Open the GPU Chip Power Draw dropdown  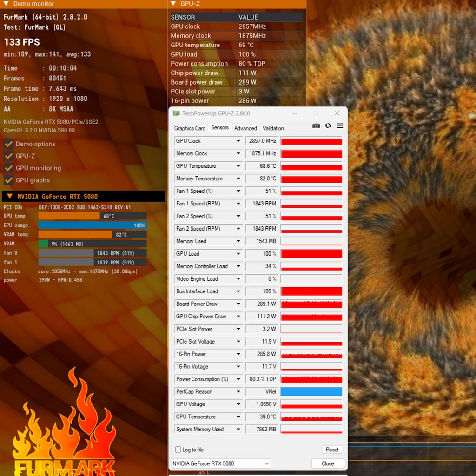[x=238, y=316]
